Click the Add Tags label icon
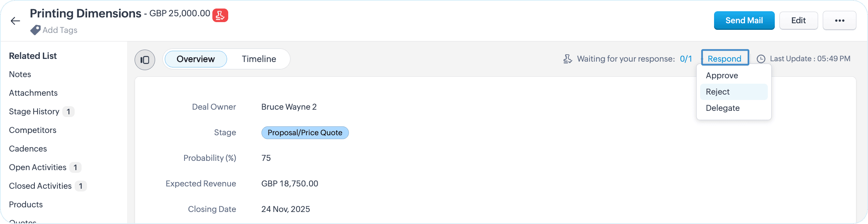Screen dimensions: 868x224 click(35, 30)
